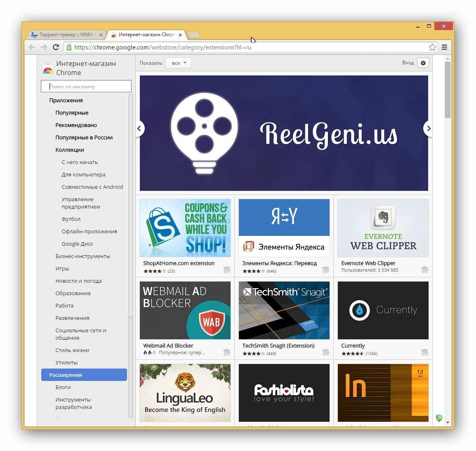Click the Chrome Web Store logo icon
476x451 pixels.
coord(48,69)
